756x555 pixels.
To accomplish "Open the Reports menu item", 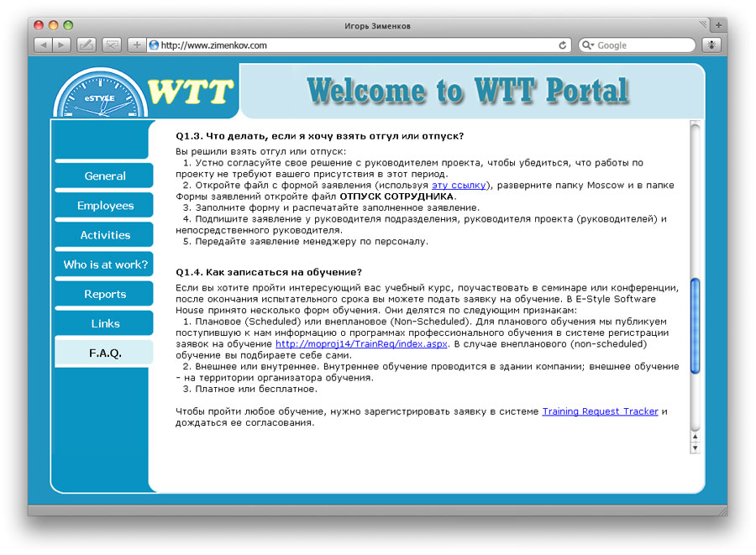I will point(105,294).
